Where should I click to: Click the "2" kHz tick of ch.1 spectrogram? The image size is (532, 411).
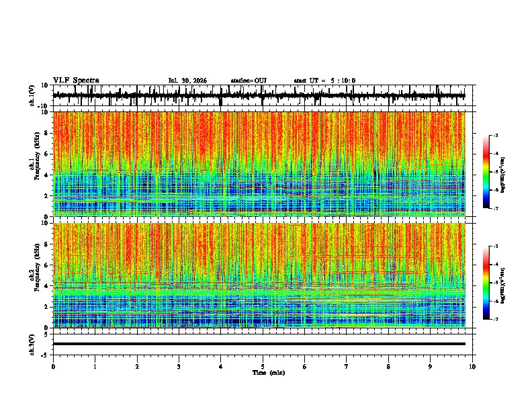tap(46, 195)
